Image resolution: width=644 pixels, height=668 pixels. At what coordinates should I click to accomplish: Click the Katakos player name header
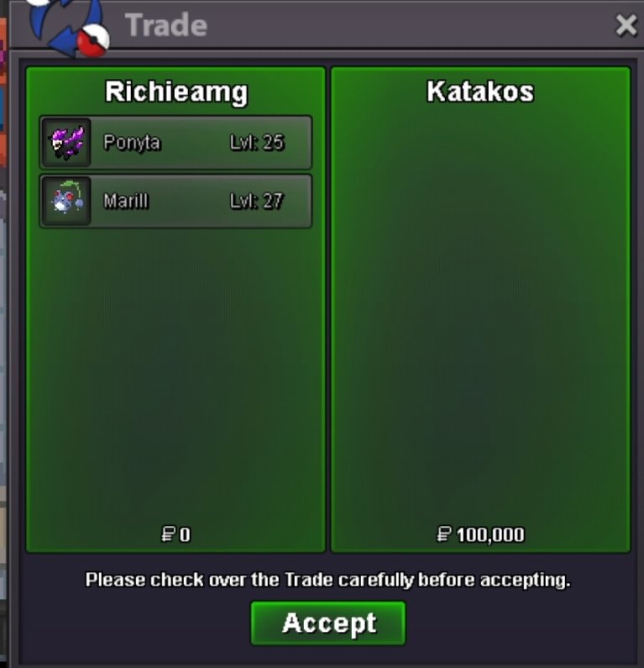click(x=480, y=92)
